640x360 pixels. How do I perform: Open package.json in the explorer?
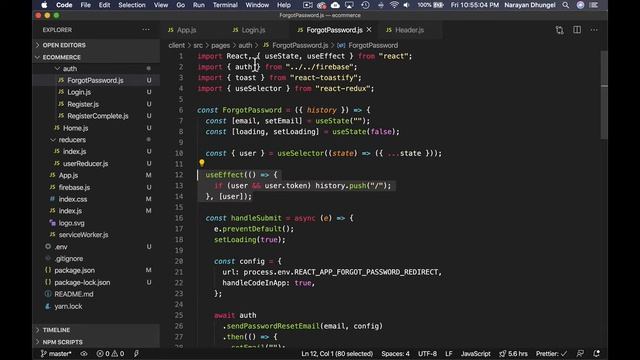click(x=74, y=270)
